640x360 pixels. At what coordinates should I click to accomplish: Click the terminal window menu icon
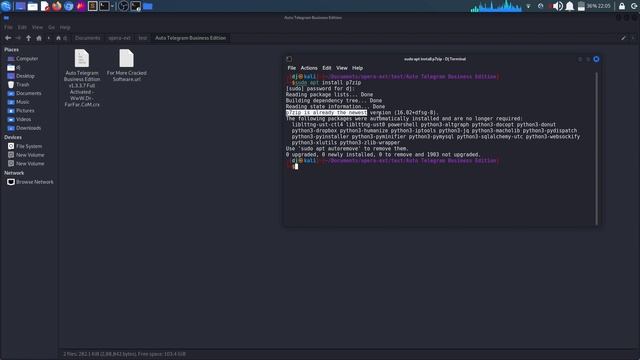tap(289, 59)
